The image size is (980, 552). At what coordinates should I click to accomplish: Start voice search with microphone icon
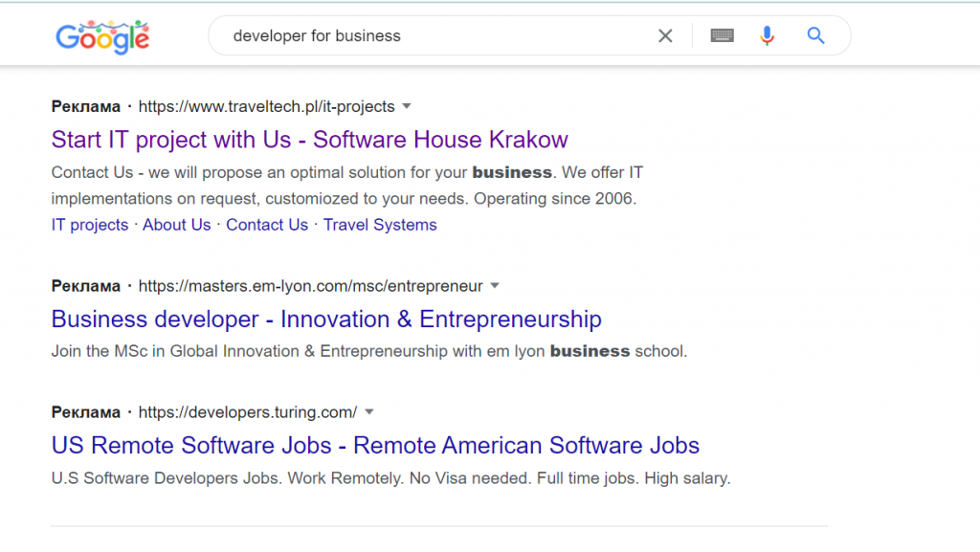[767, 36]
